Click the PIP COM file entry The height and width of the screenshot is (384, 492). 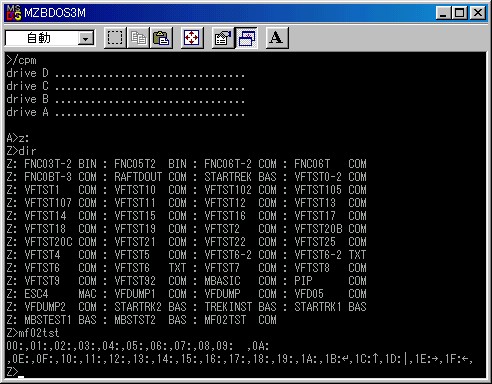[330, 281]
